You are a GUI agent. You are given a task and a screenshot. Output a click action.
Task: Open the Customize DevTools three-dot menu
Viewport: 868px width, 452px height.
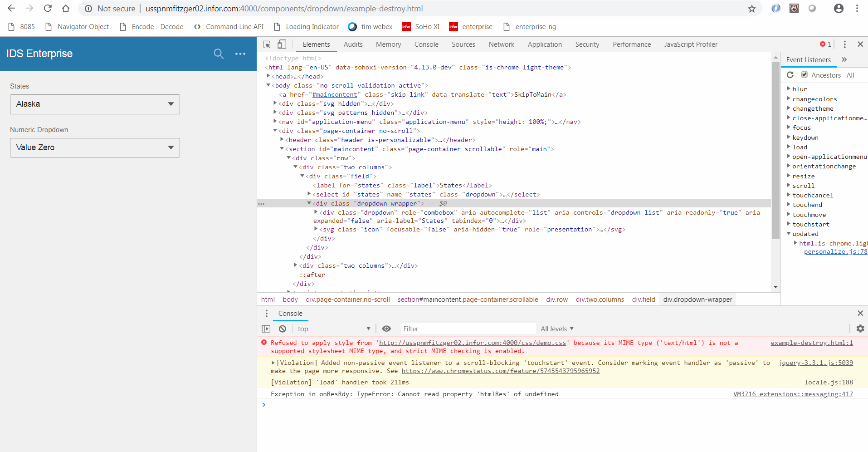[x=844, y=44]
